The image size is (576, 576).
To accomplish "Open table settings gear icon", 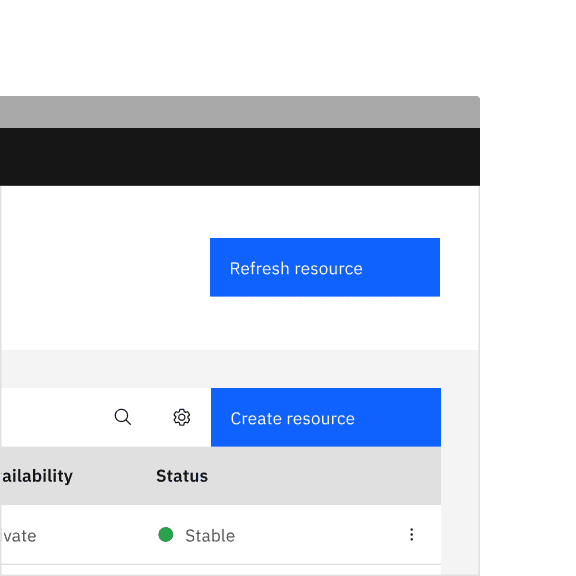I will click(x=181, y=417).
